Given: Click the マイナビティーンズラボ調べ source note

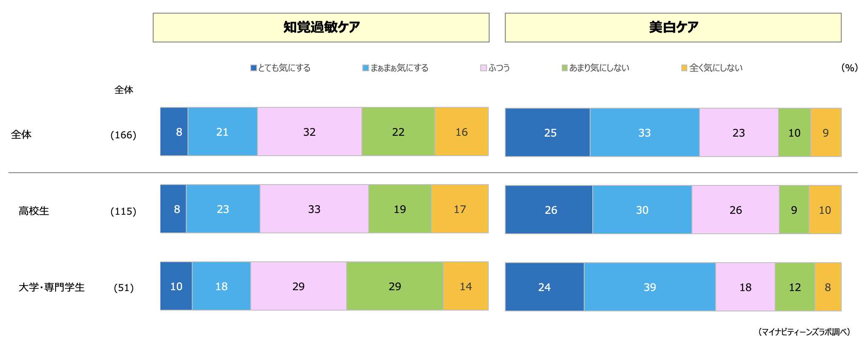Looking at the screenshot, I should [x=804, y=332].
